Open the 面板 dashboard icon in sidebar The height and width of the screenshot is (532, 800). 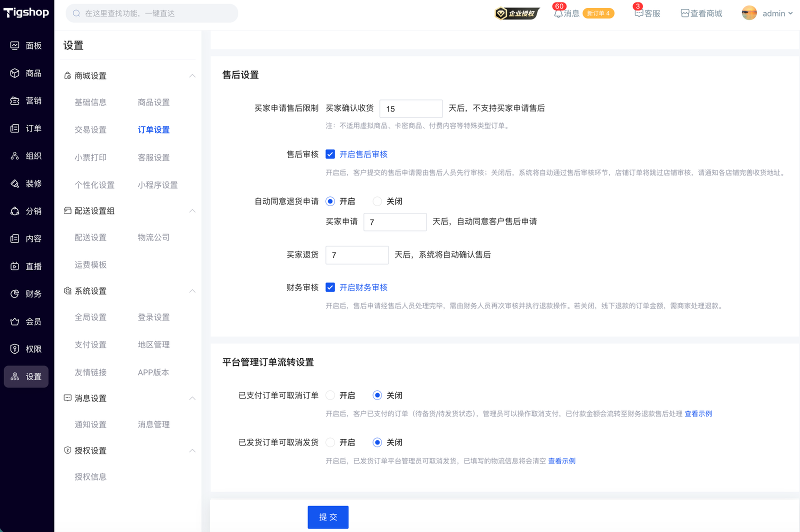coord(15,45)
